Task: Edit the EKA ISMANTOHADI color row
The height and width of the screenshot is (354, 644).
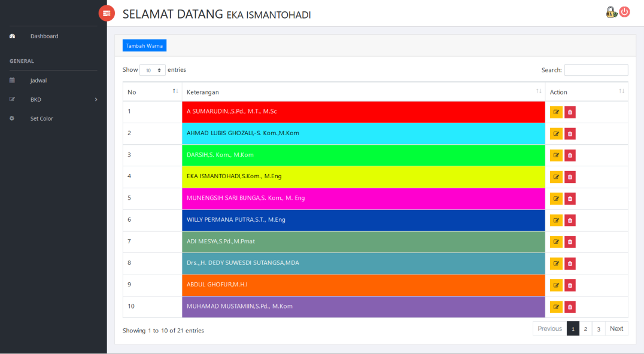Action: click(556, 177)
